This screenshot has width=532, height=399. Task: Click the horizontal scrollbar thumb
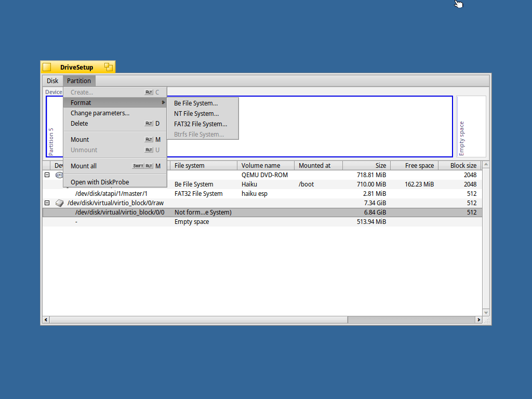199,320
